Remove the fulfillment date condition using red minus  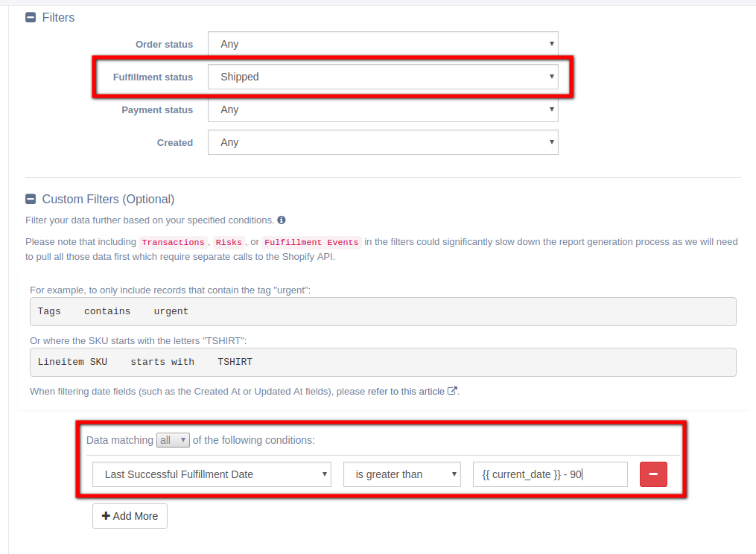[x=653, y=474]
